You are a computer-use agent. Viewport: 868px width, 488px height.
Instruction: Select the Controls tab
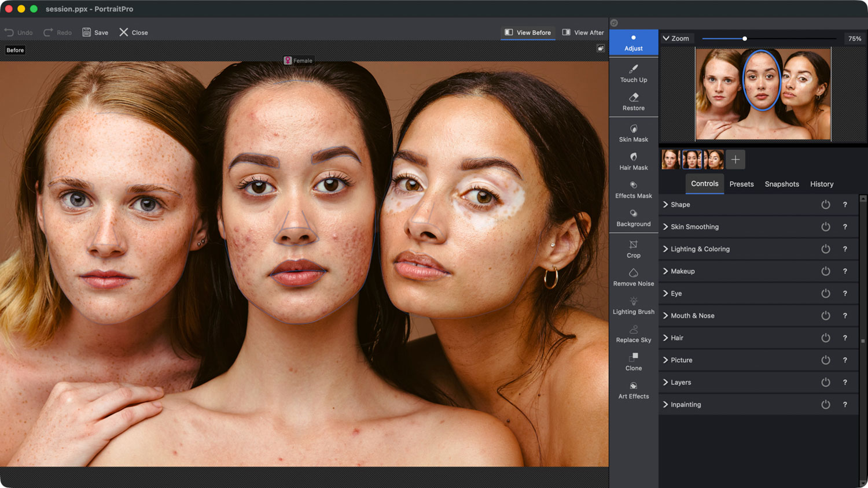click(x=704, y=183)
